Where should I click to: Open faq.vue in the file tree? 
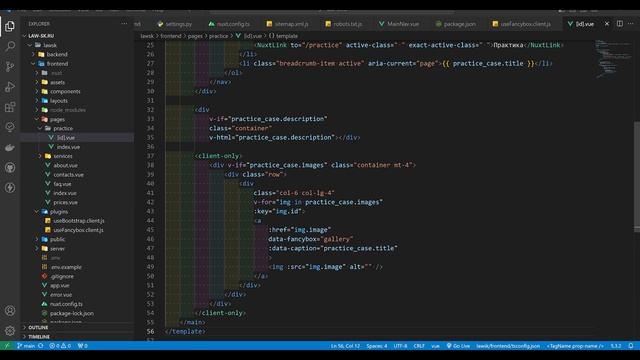78,184
